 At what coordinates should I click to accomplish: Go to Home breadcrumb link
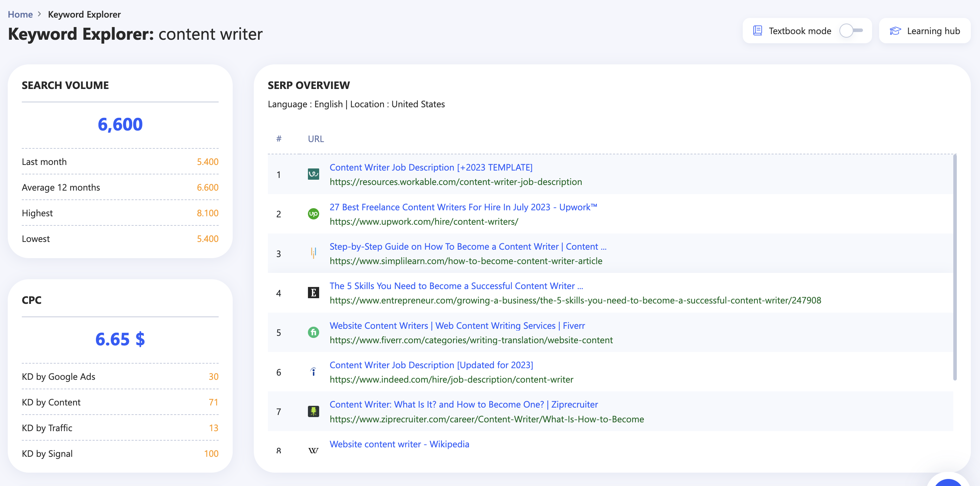click(20, 14)
